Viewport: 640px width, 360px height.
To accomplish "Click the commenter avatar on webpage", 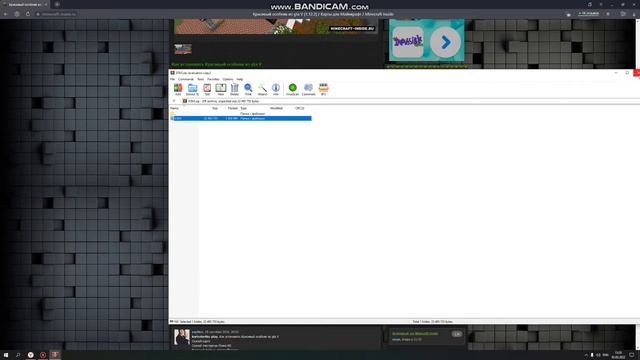I will pyautogui.click(x=182, y=337).
